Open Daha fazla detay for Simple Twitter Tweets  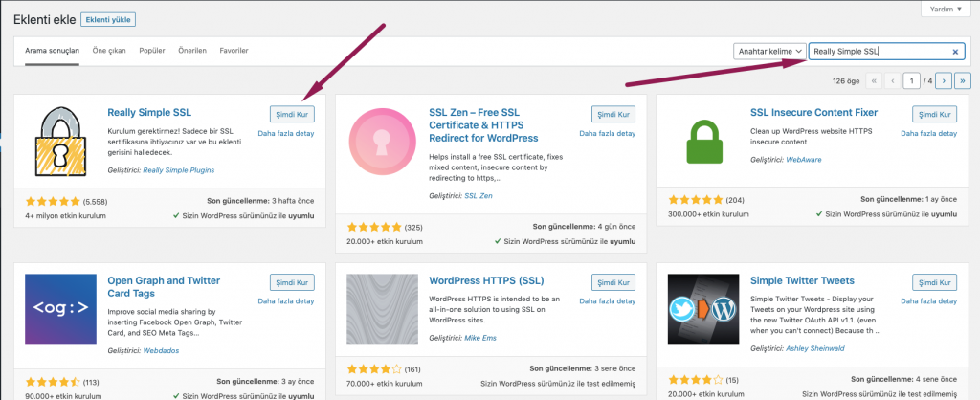click(928, 300)
